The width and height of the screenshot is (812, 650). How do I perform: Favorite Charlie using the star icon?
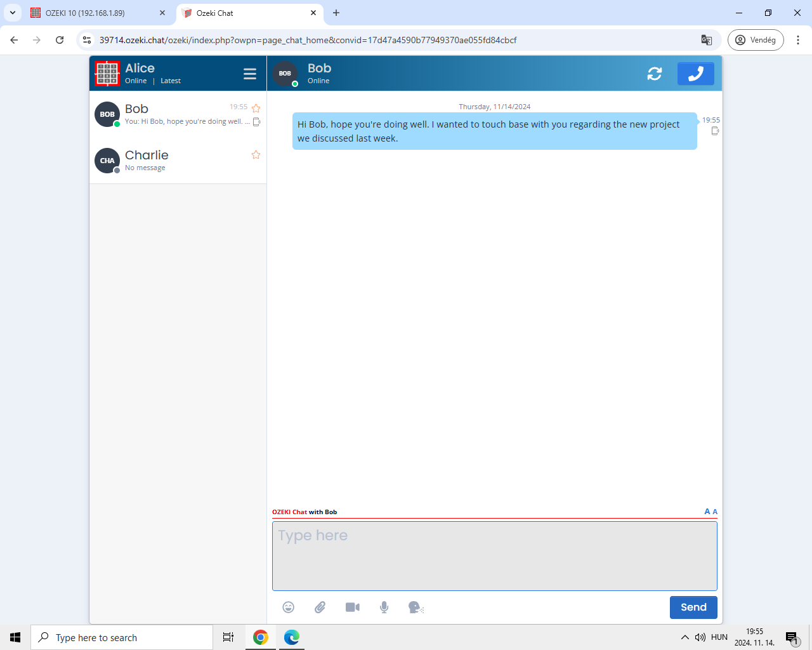[256, 155]
